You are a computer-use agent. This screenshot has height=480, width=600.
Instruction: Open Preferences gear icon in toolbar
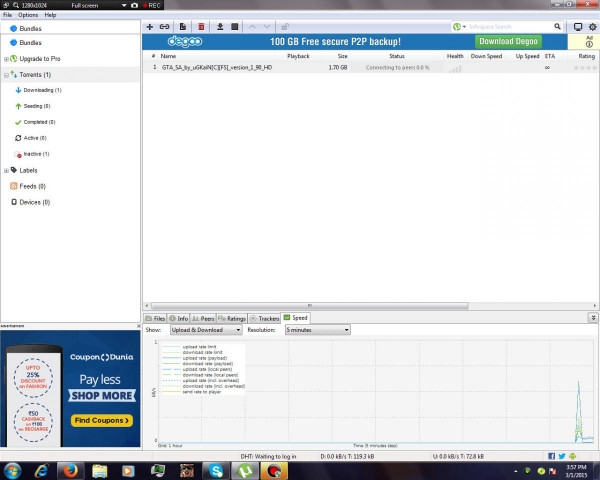pos(591,26)
